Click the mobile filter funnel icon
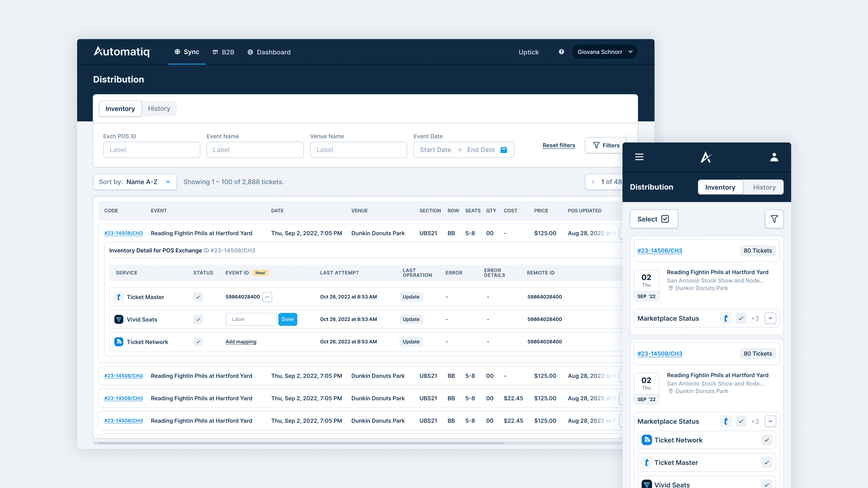 (774, 219)
